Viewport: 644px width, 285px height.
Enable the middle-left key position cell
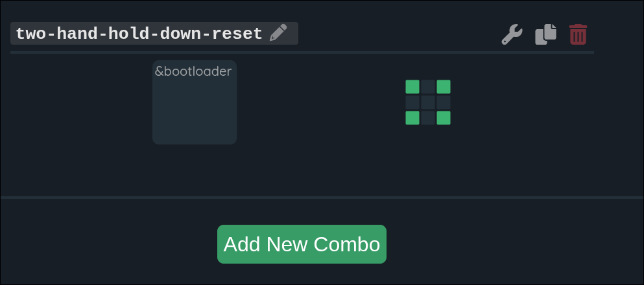point(412,102)
